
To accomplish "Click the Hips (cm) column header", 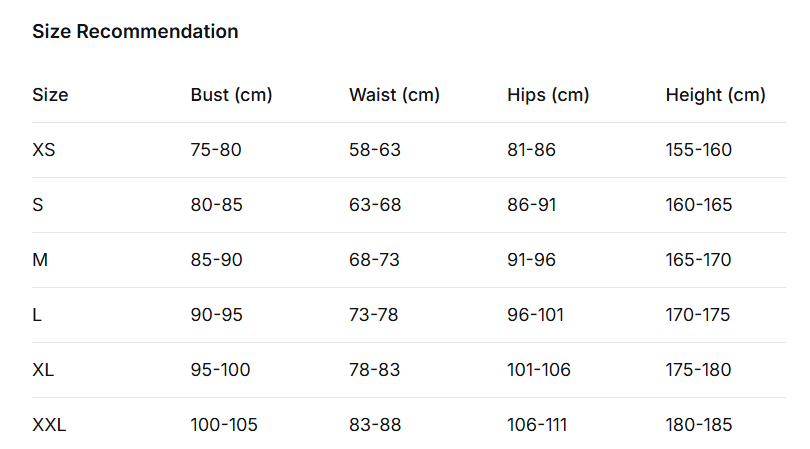I will [548, 95].
